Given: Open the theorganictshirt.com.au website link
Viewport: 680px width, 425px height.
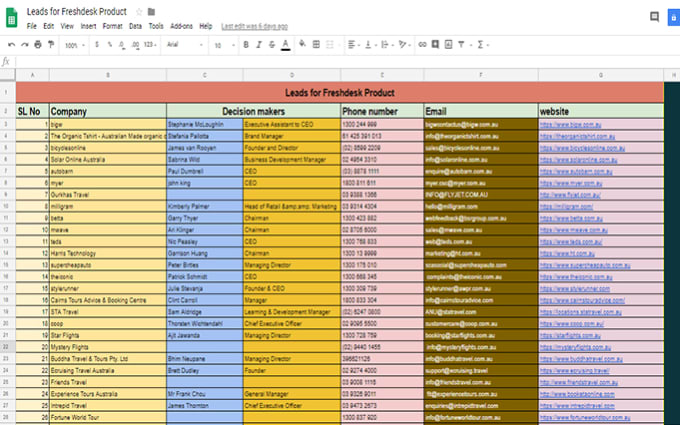Looking at the screenshot, I should 577,136.
